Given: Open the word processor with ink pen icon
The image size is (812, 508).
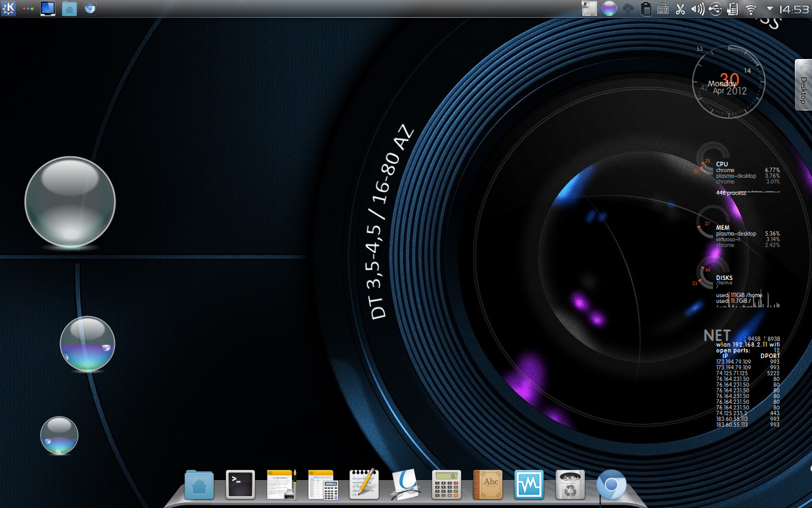Looking at the screenshot, I should (282, 485).
